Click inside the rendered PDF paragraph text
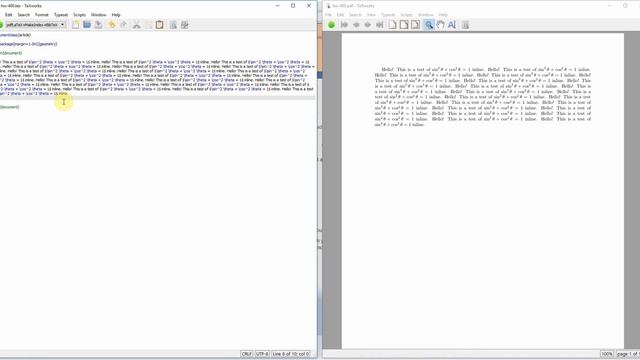Screen dimensions: 640x360 tap(482, 97)
